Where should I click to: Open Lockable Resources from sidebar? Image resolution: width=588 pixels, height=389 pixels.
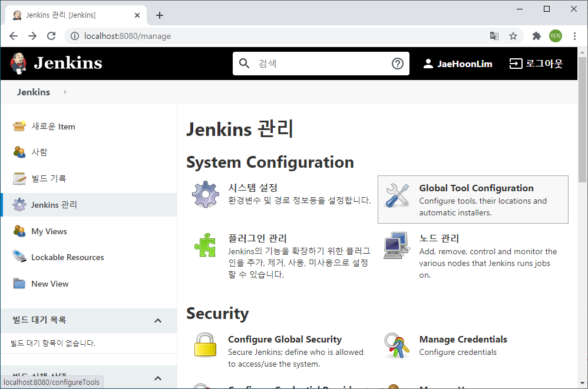68,257
